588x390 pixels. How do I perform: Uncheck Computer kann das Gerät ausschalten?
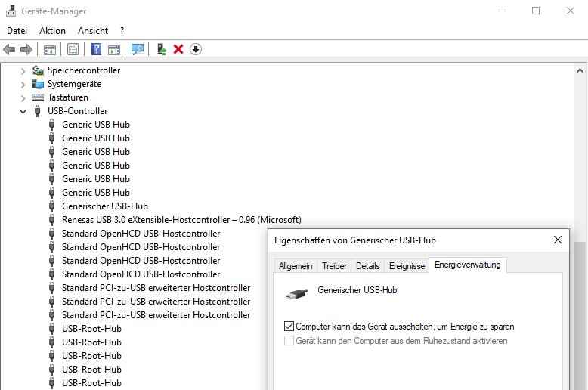click(289, 327)
